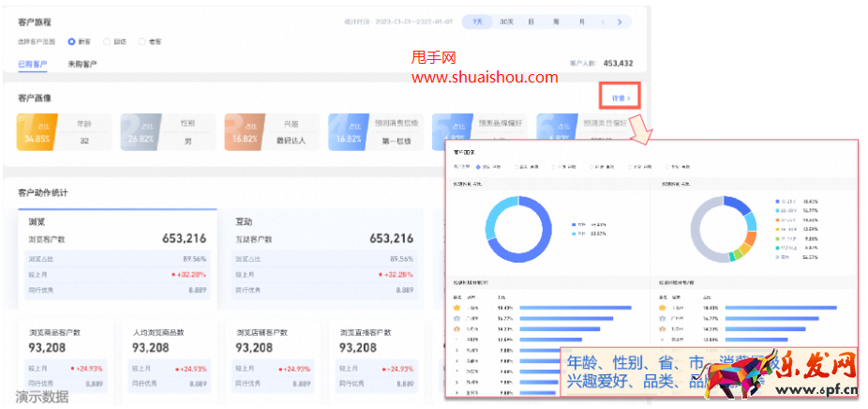868x409 pixels.
Task: Click the top 18.43% bar in right ranking
Action: [781, 308]
